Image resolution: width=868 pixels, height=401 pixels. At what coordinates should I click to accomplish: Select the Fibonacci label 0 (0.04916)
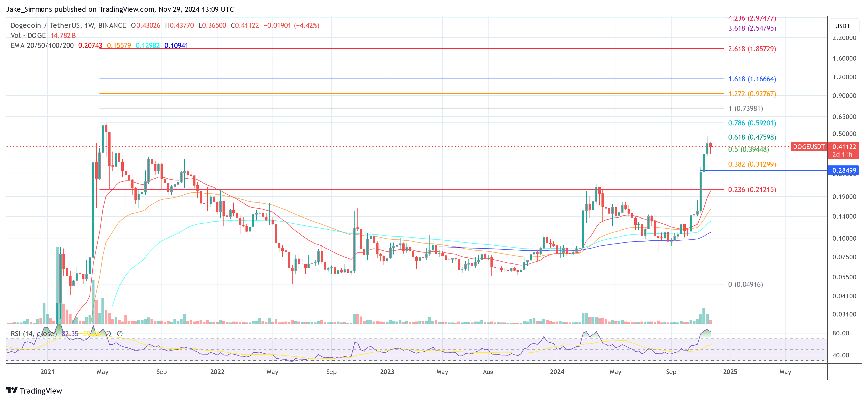coord(745,284)
